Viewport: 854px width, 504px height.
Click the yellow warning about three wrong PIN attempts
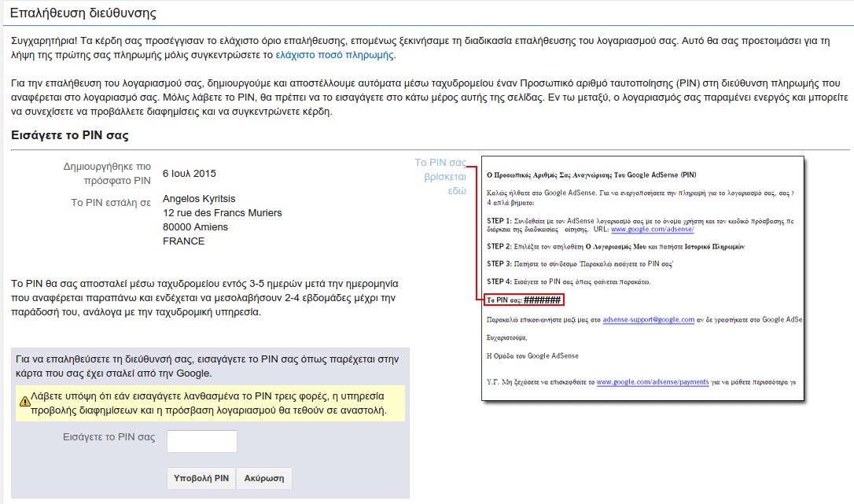[210, 403]
